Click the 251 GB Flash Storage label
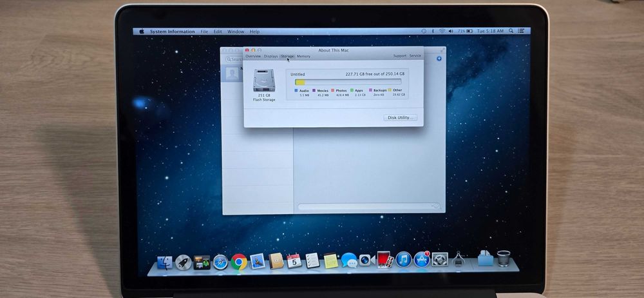Screen dimensions: 644x298 pos(264,97)
